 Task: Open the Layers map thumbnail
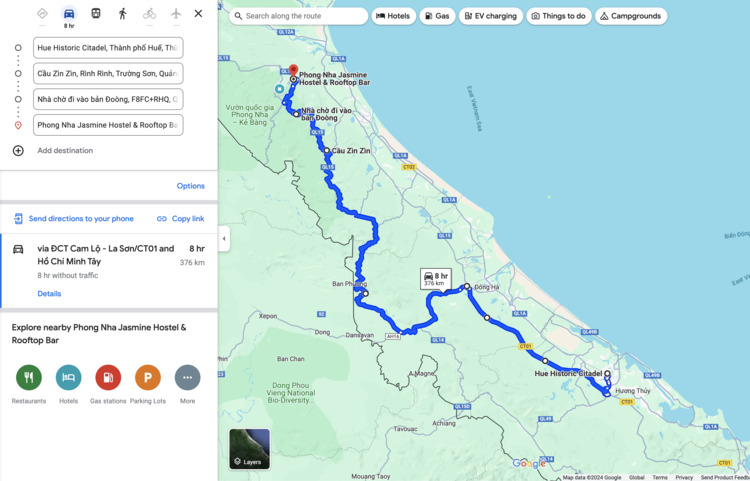click(x=250, y=449)
